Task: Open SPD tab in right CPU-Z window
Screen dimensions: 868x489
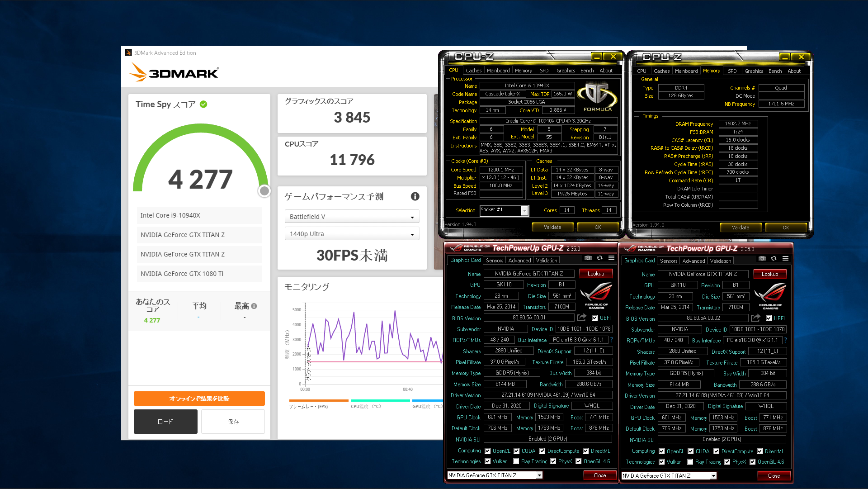Action: 732,71
